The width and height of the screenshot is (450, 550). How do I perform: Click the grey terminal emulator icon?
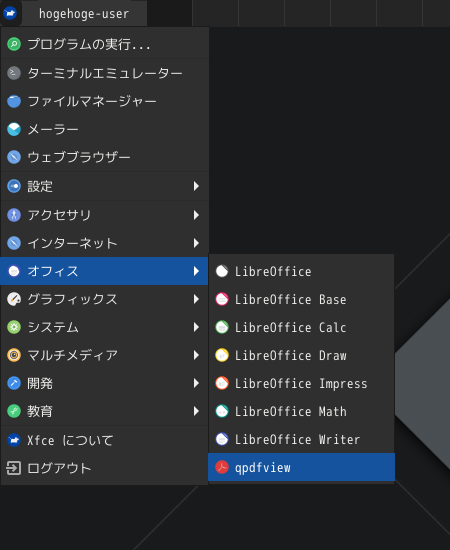pyautogui.click(x=14, y=73)
